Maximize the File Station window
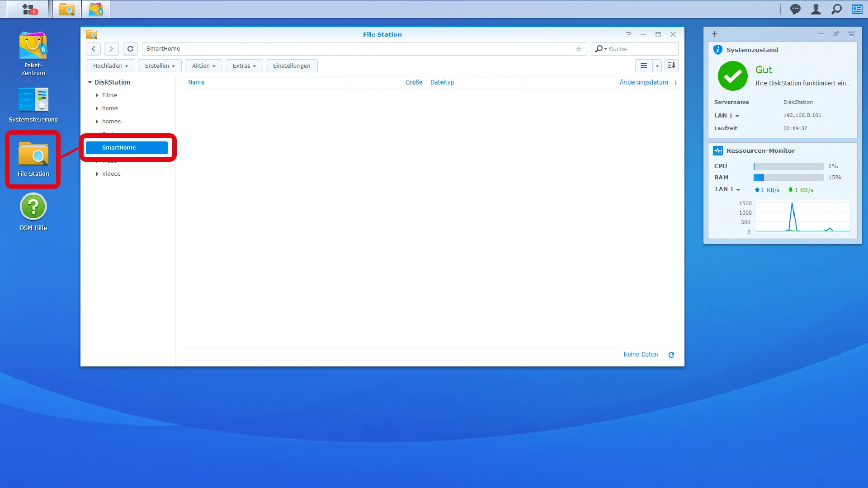Image resolution: width=868 pixels, height=488 pixels. pos(658,34)
